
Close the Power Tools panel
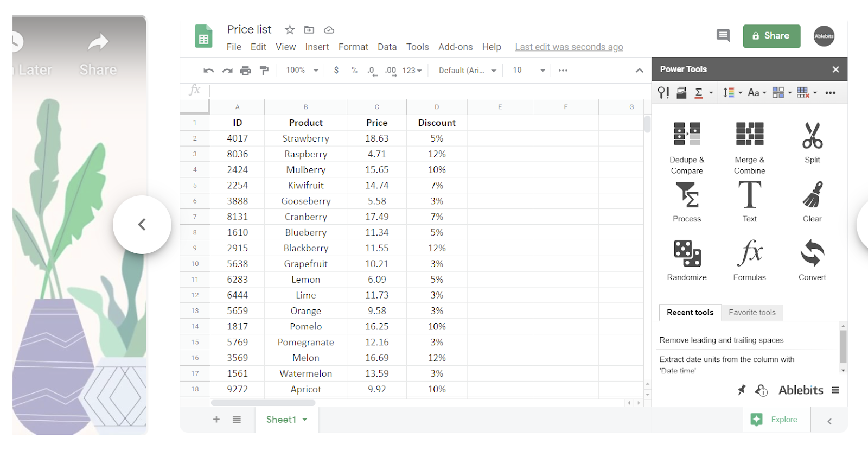(x=835, y=69)
